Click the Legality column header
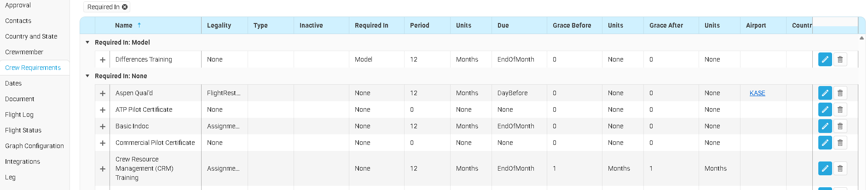This screenshot has width=868, height=190. (x=219, y=25)
